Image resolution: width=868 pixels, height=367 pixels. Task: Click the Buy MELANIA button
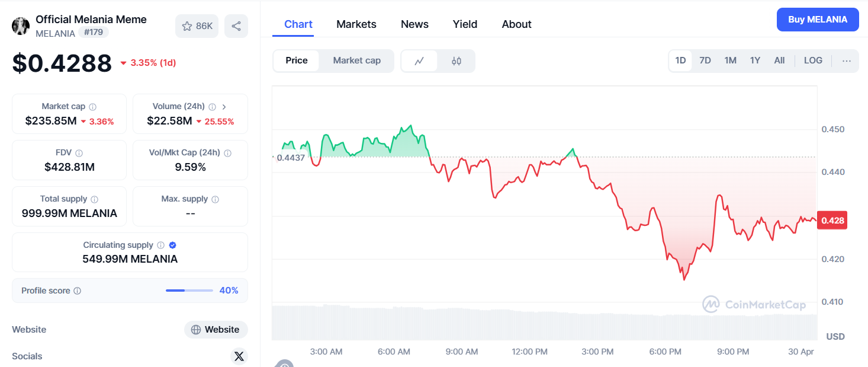click(818, 20)
